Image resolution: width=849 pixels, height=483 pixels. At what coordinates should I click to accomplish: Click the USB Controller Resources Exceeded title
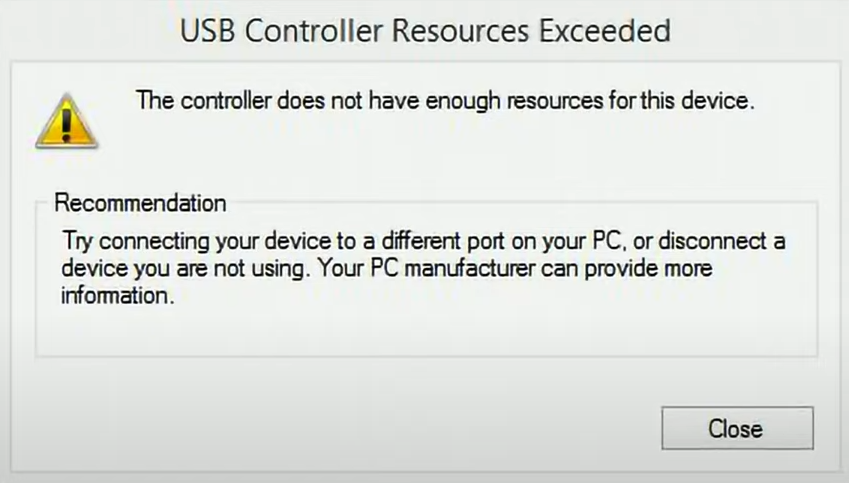point(425,30)
